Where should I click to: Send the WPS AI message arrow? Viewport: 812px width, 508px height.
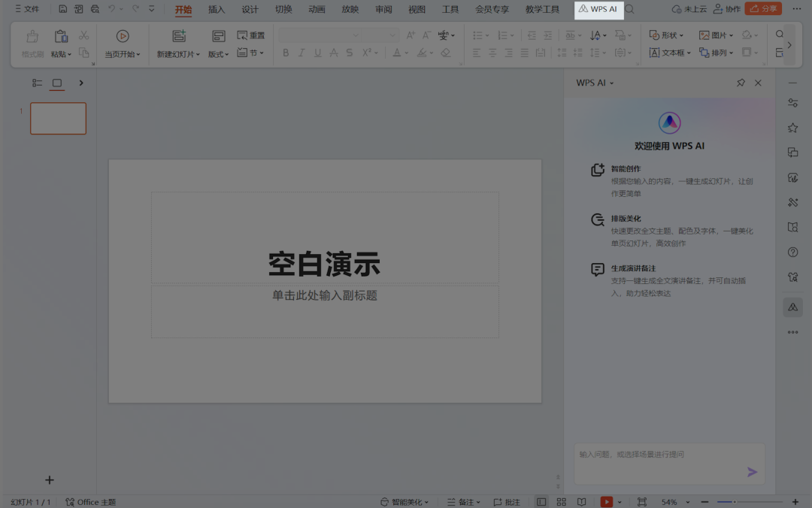(752, 472)
